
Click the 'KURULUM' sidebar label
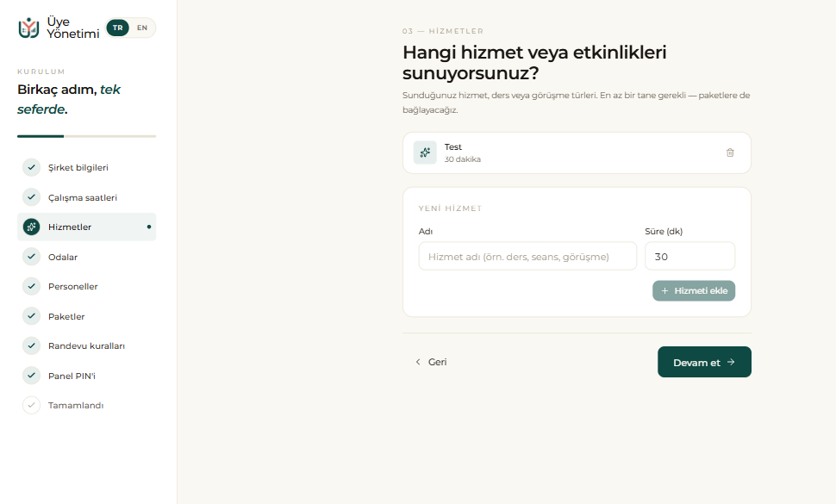[41, 72]
